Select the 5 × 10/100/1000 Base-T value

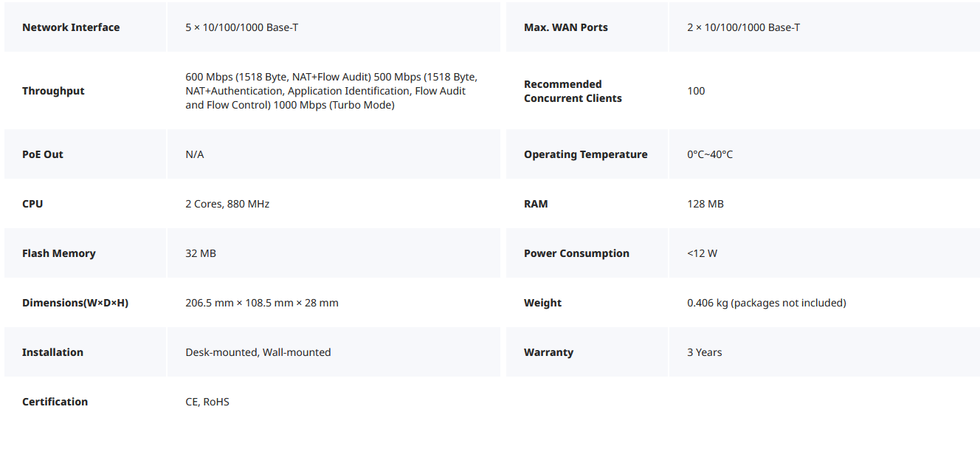[x=242, y=27]
